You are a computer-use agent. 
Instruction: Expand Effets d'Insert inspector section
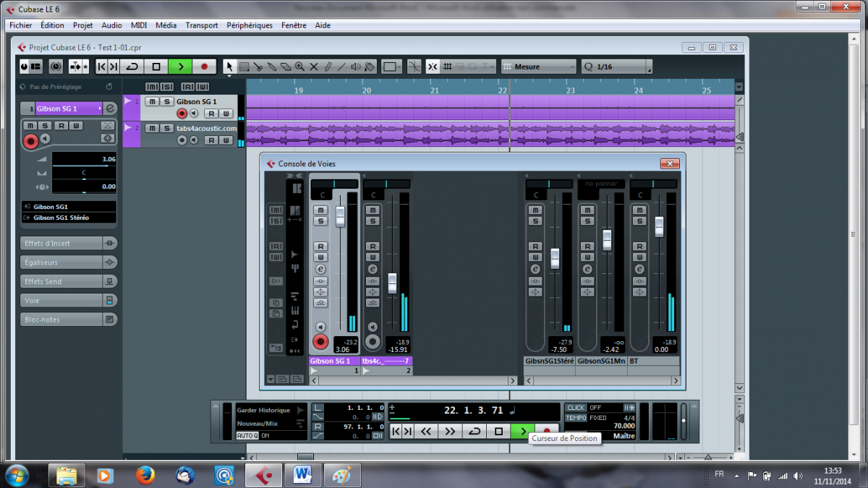coord(69,244)
